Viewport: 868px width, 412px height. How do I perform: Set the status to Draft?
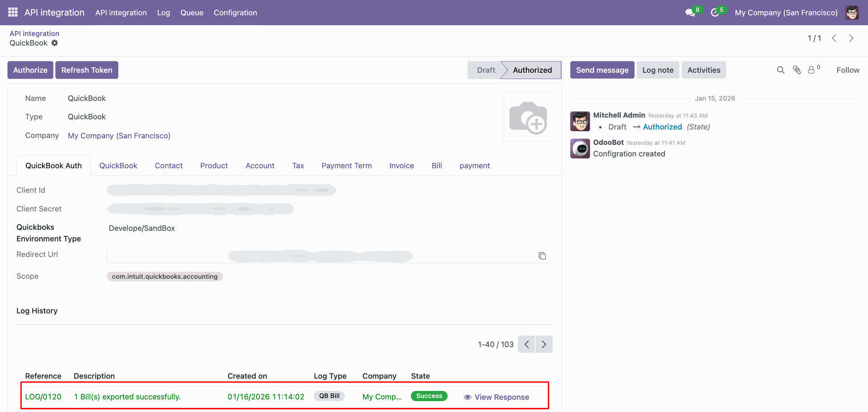click(486, 70)
